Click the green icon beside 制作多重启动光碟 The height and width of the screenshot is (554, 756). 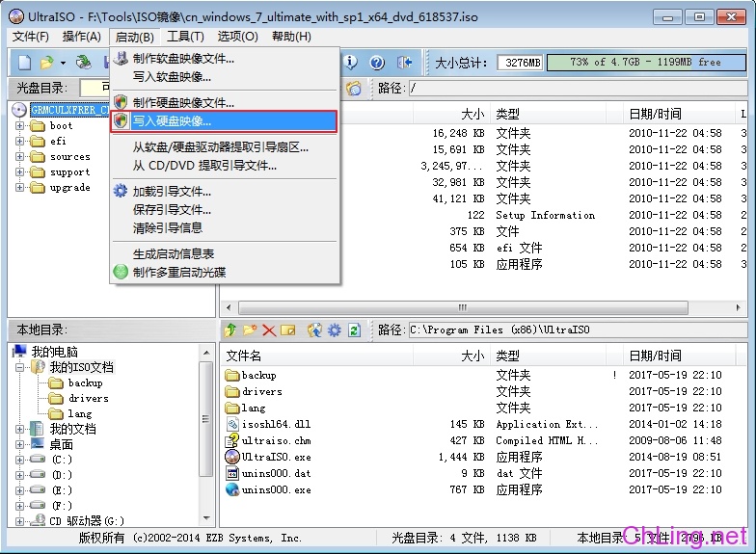[x=121, y=272]
